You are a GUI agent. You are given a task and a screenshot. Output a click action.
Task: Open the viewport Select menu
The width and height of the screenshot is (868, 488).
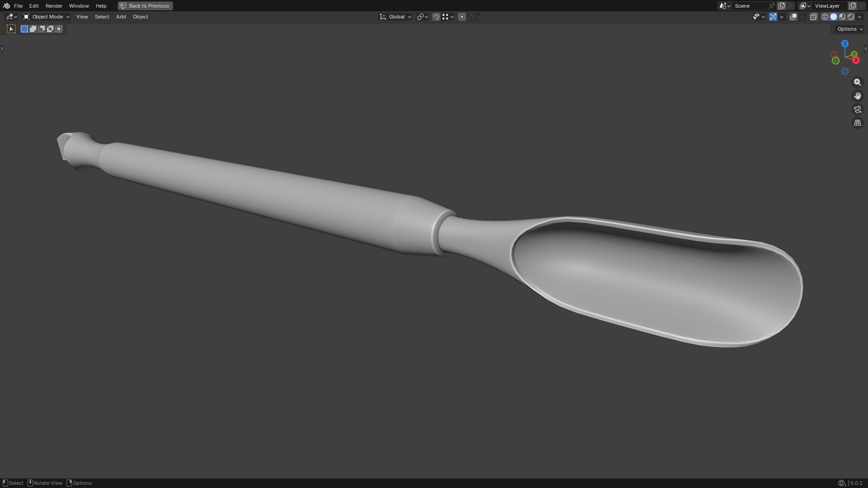(102, 17)
